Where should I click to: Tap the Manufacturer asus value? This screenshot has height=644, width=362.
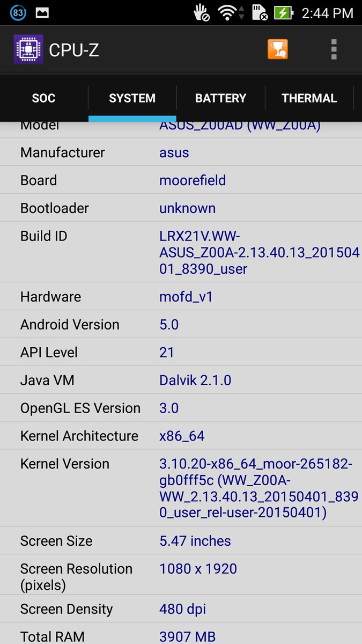(174, 152)
